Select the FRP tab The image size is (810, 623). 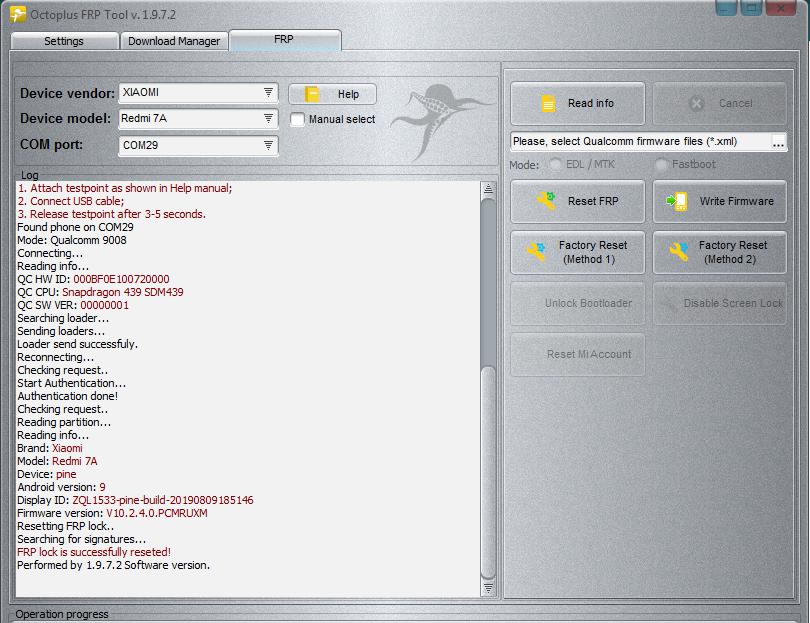coord(285,40)
